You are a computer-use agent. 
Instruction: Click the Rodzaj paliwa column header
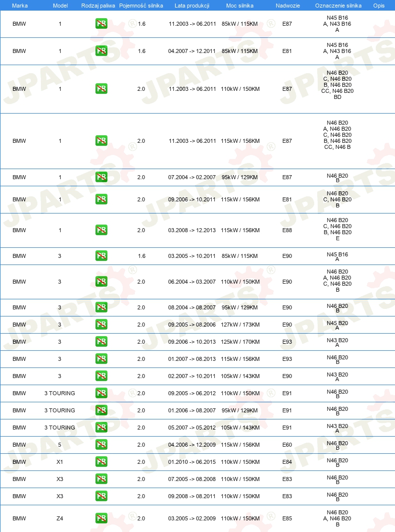pos(98,6)
